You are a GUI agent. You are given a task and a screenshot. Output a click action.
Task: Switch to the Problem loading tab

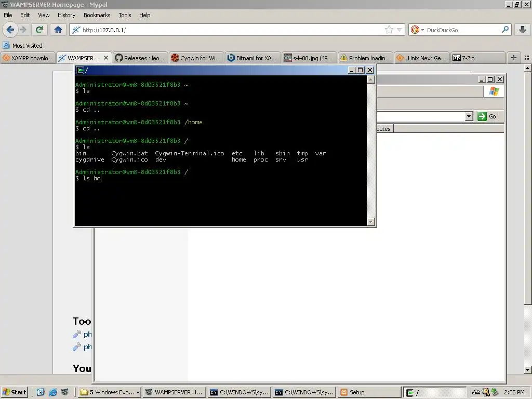point(365,58)
